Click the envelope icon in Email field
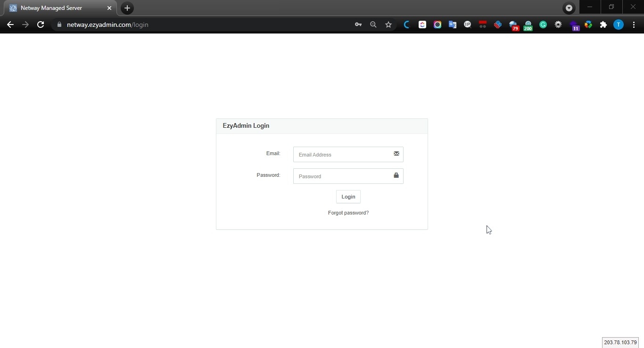This screenshot has height=348, width=644. pyautogui.click(x=396, y=154)
